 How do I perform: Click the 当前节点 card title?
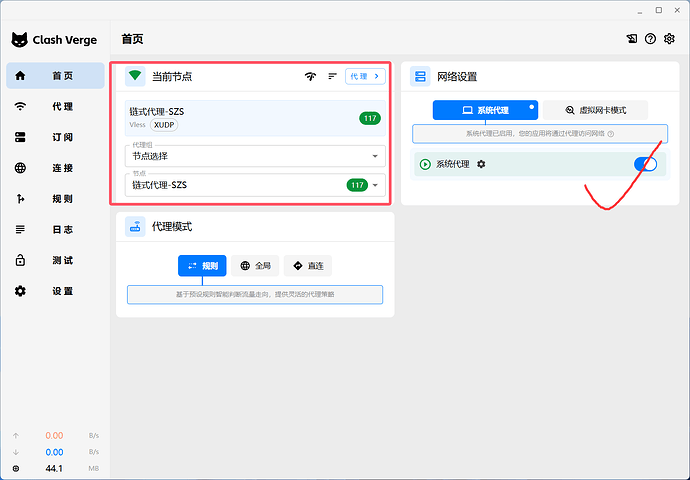[x=172, y=77]
